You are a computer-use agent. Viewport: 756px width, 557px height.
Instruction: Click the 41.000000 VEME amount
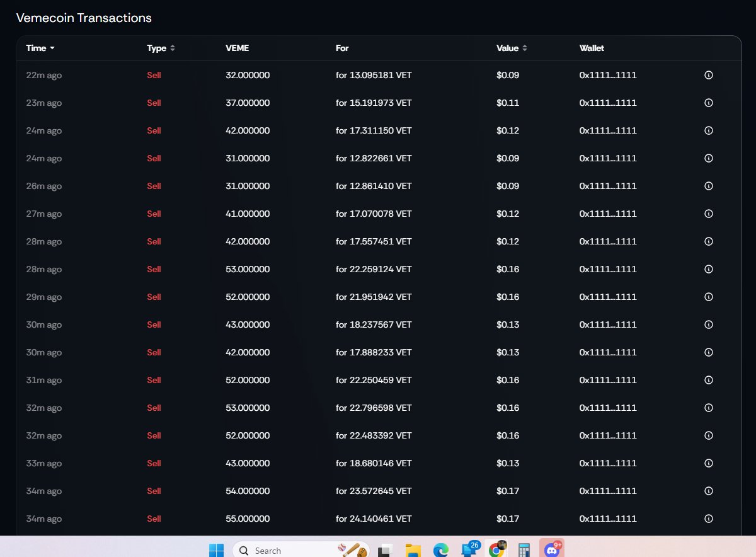point(248,214)
